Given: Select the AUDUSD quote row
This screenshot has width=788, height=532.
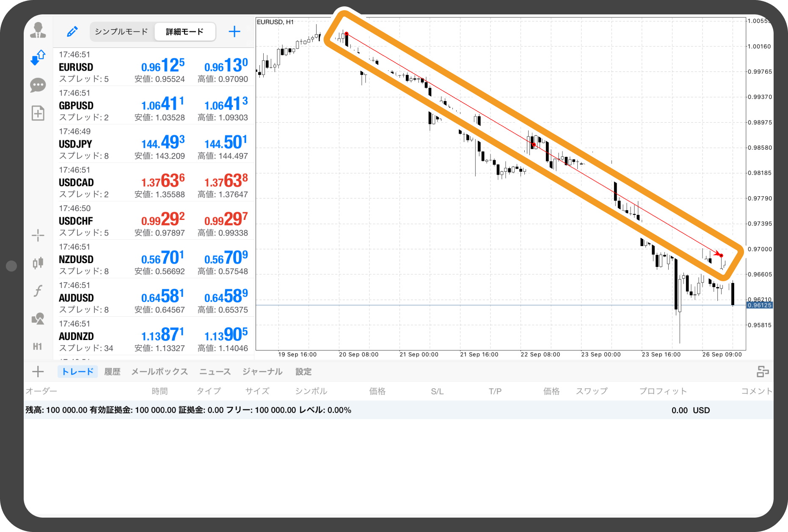Looking at the screenshot, I should pyautogui.click(x=154, y=298).
